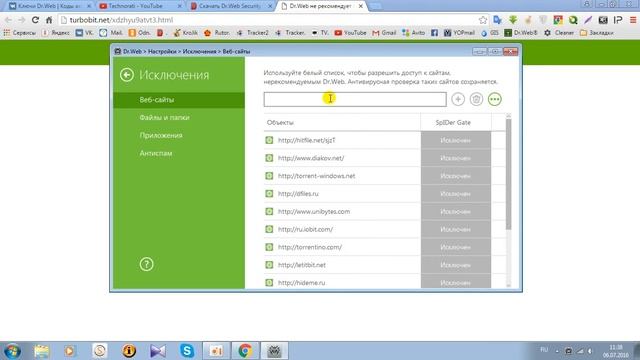Switch to the Скачать Dr.Web Security tab
640x360 pixels.
click(231, 6)
